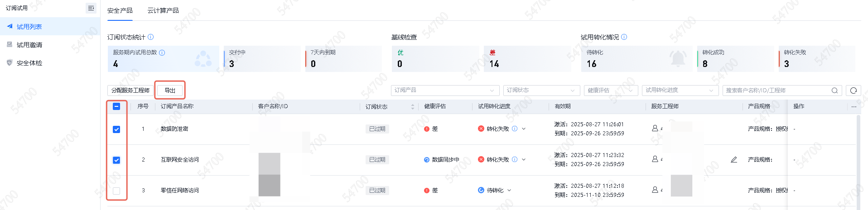868x210 pixels.
Task: Click the info icon next to 试用转化情况
Action: pos(624,37)
